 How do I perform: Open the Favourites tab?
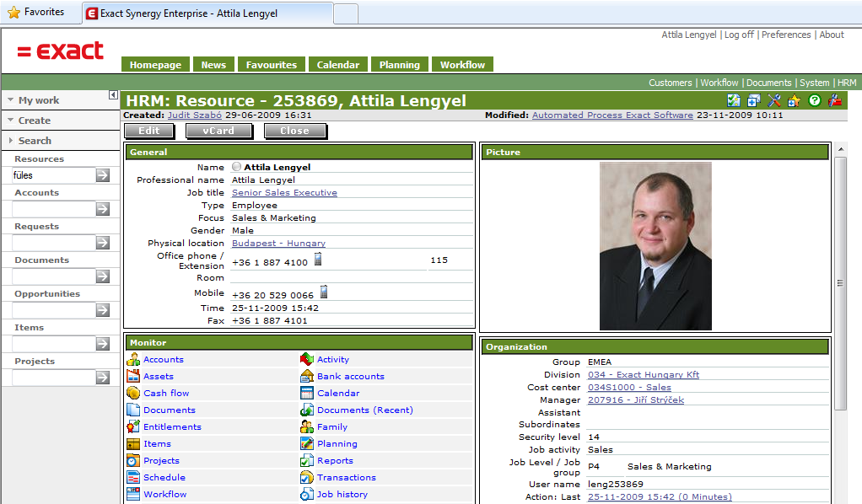(272, 64)
